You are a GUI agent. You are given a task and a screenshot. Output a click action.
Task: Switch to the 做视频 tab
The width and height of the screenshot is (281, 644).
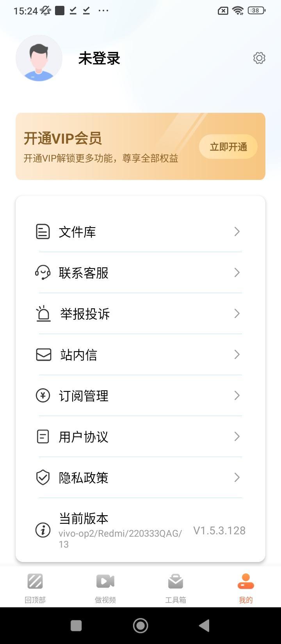[x=105, y=588]
